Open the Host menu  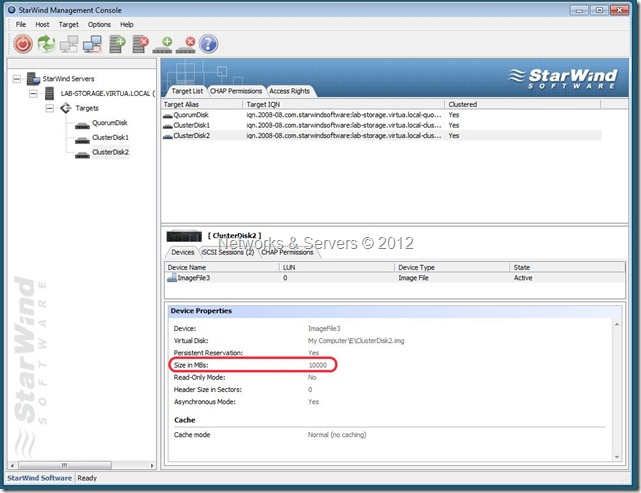click(x=42, y=25)
